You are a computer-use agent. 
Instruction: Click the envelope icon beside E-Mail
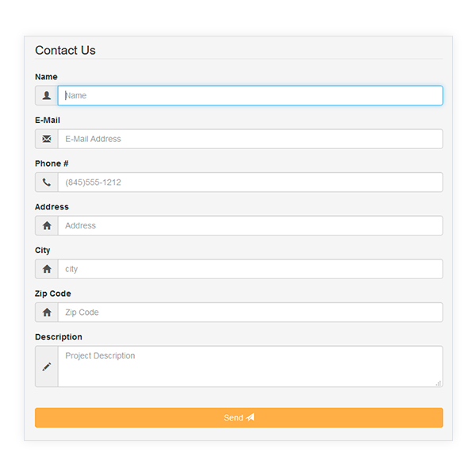47,139
